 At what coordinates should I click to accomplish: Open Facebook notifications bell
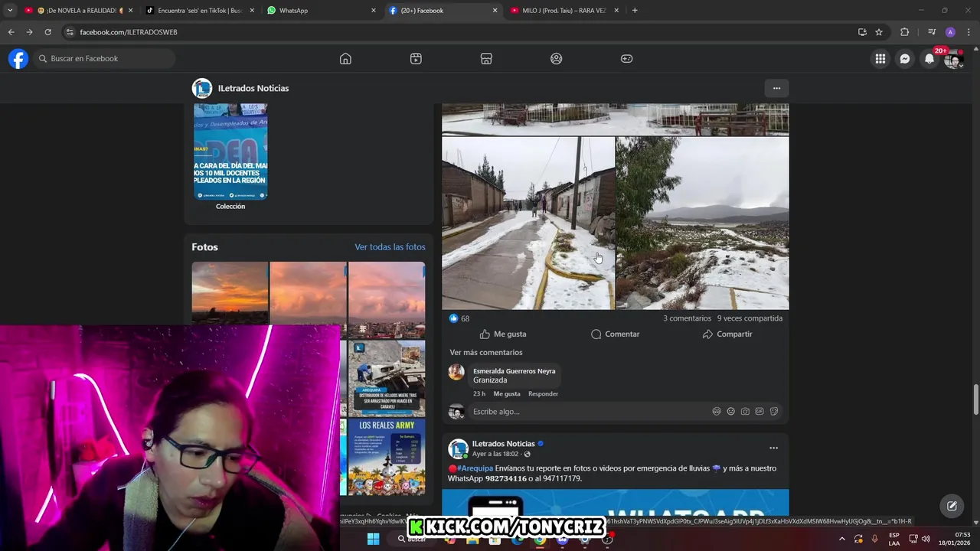[x=929, y=59]
